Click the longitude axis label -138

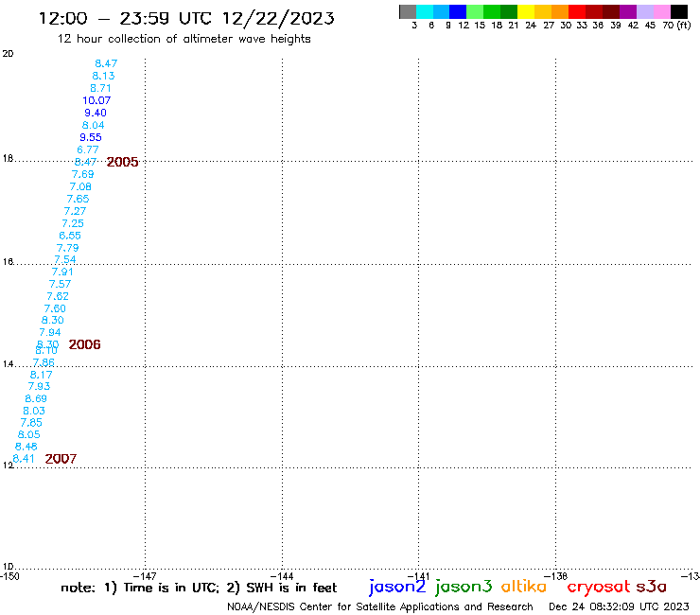pos(555,576)
